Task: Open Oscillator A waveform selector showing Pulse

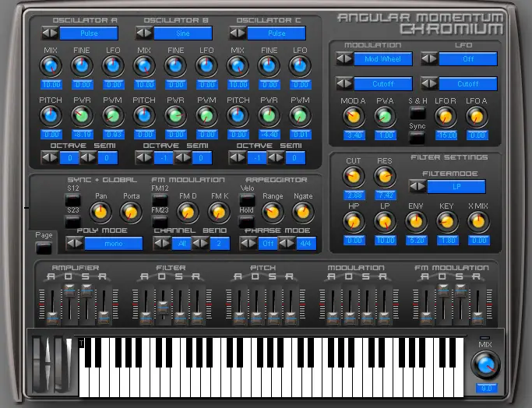Action: tap(89, 33)
